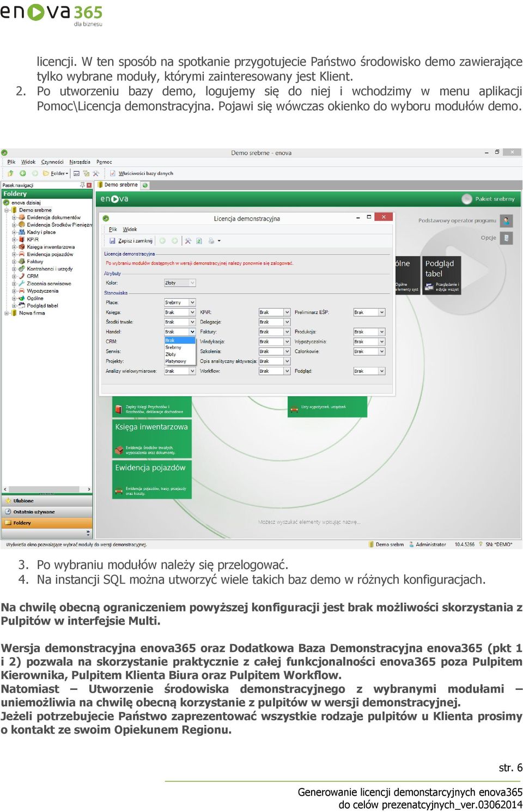The width and height of the screenshot is (523, 812).
Task: Choose Srebrny in the open Handel list
Action: (x=179, y=347)
